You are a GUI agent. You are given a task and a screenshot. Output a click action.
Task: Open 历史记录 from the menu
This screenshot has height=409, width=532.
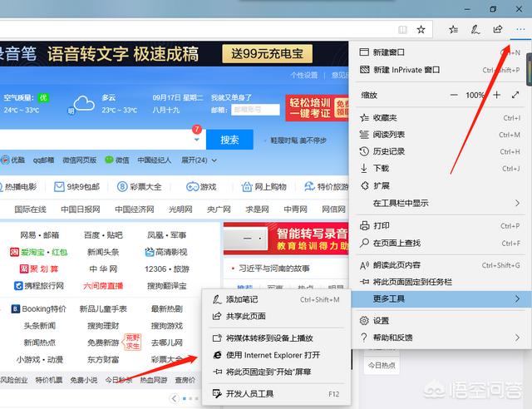[440, 151]
